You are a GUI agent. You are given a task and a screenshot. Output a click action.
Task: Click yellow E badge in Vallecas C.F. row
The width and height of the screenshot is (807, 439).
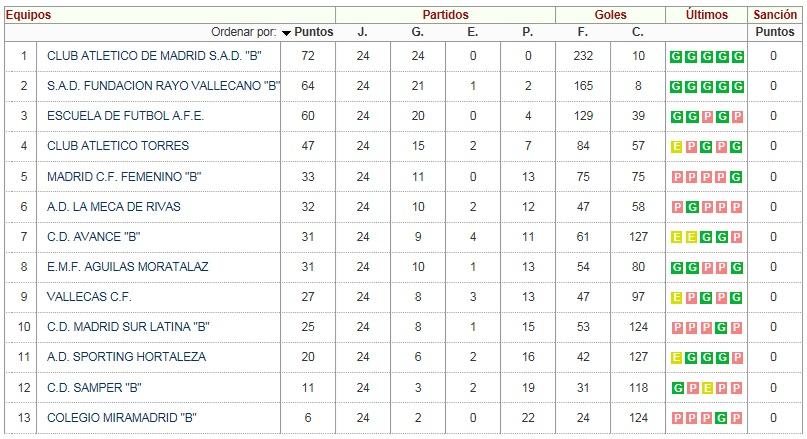click(x=676, y=297)
